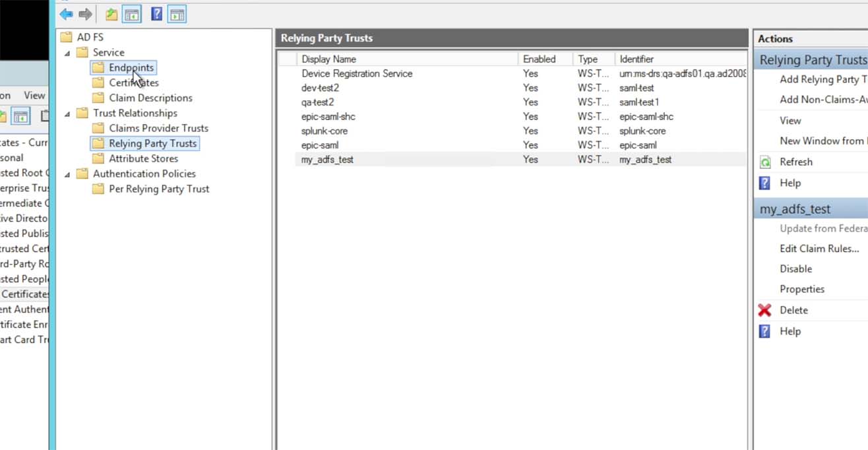
Task: Open Properties for my_adfs_test
Action: 802,289
